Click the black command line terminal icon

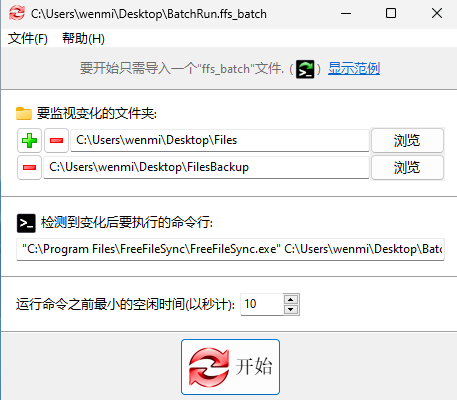[26, 223]
